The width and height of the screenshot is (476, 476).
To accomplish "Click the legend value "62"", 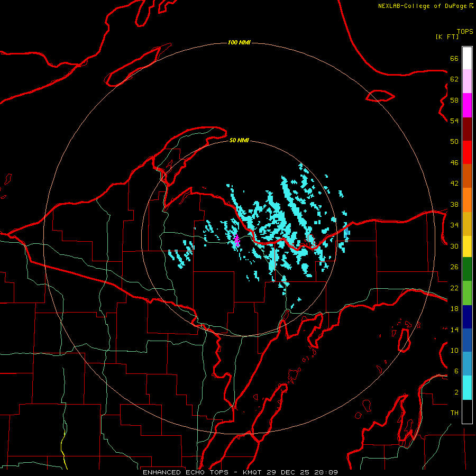I will pyautogui.click(x=454, y=79).
